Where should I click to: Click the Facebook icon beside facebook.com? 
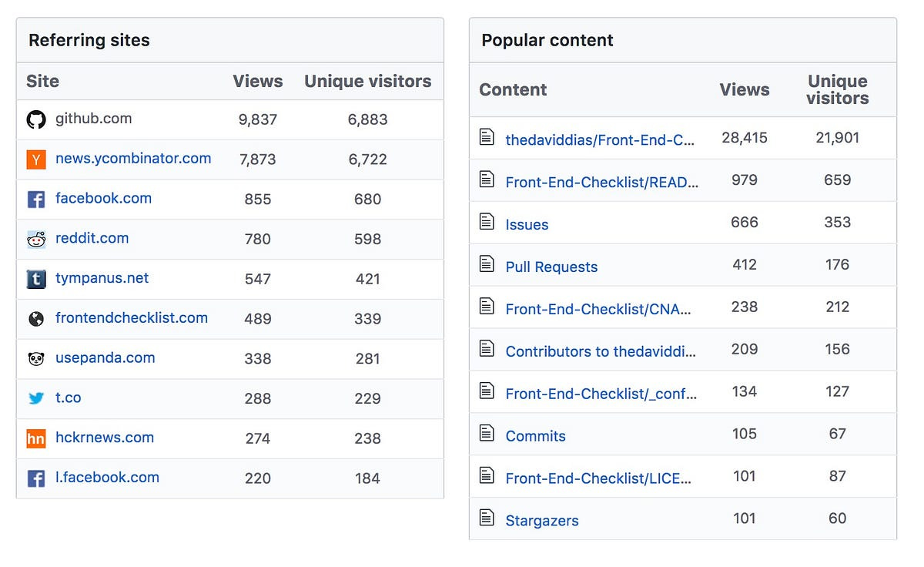[x=36, y=200]
